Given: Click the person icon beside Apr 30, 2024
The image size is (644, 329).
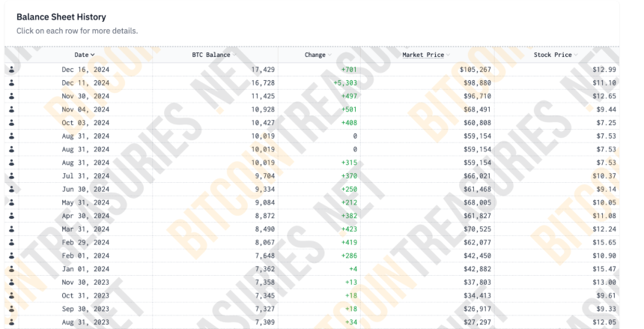Looking at the screenshot, I should pos(11,216).
